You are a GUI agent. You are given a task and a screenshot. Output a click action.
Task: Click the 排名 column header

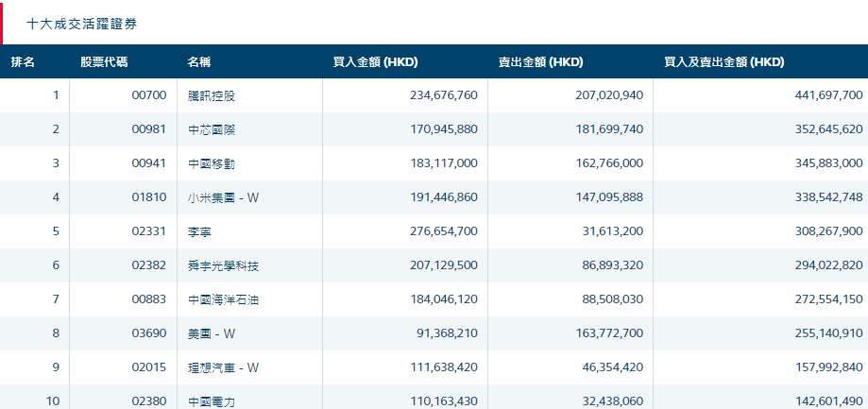tap(23, 62)
